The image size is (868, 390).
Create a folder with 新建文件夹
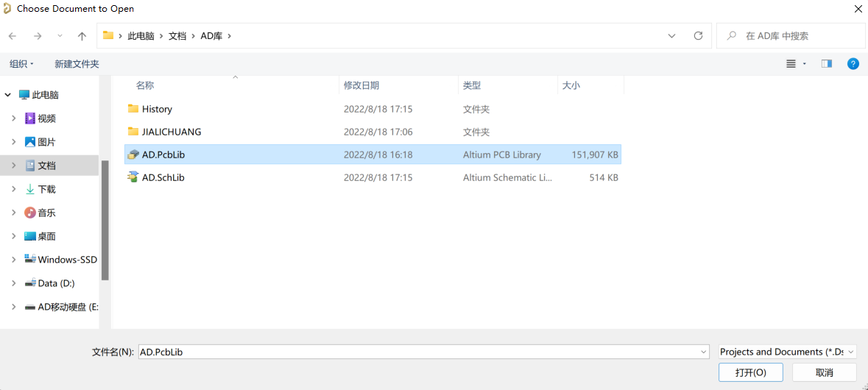coord(77,64)
